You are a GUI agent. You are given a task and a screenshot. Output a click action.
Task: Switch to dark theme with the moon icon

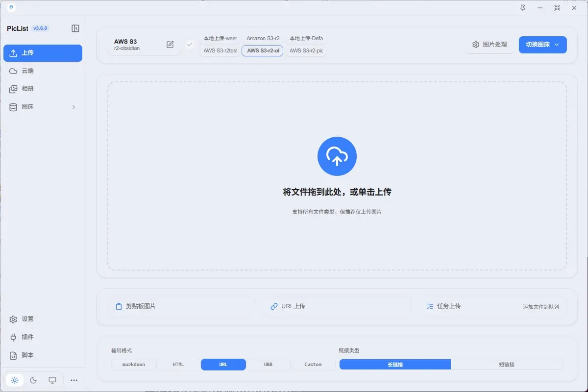point(33,380)
